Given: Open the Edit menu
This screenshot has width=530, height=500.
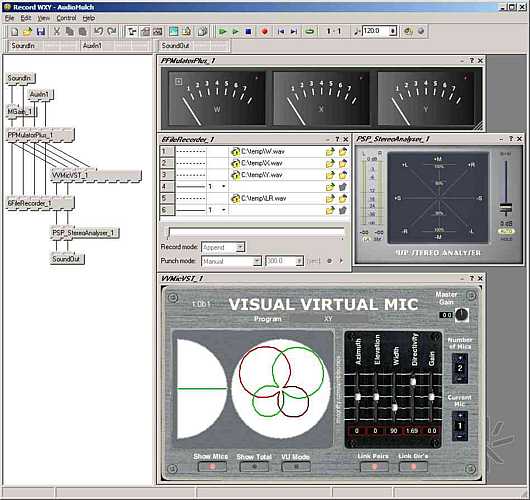Looking at the screenshot, I should pos(26,18).
